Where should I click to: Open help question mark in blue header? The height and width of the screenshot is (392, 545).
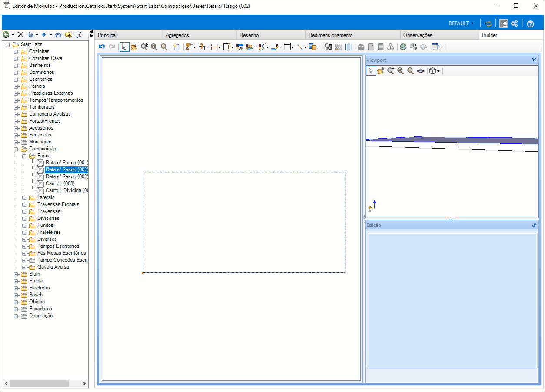point(530,23)
